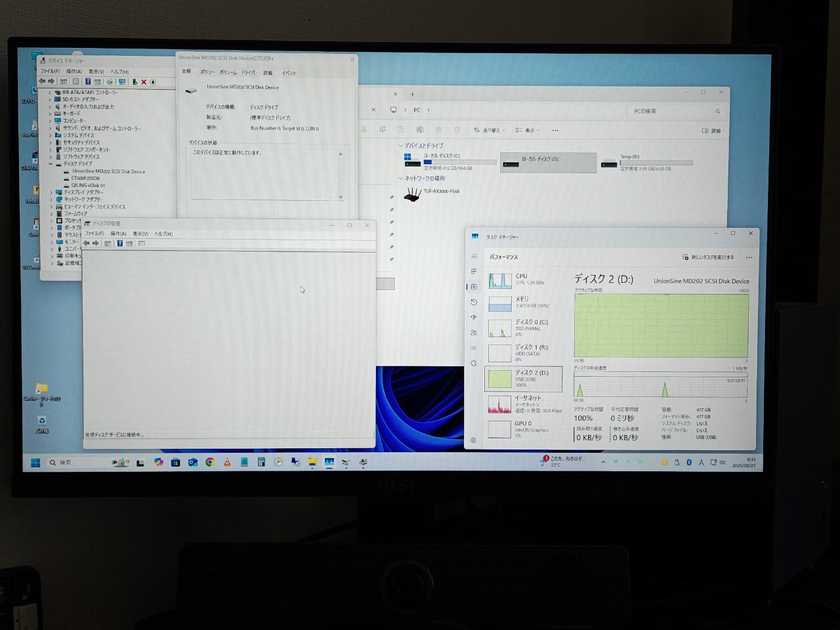The height and width of the screenshot is (630, 840).
Task: Click Task Manager hamburger navigation icon
Action: [x=474, y=257]
